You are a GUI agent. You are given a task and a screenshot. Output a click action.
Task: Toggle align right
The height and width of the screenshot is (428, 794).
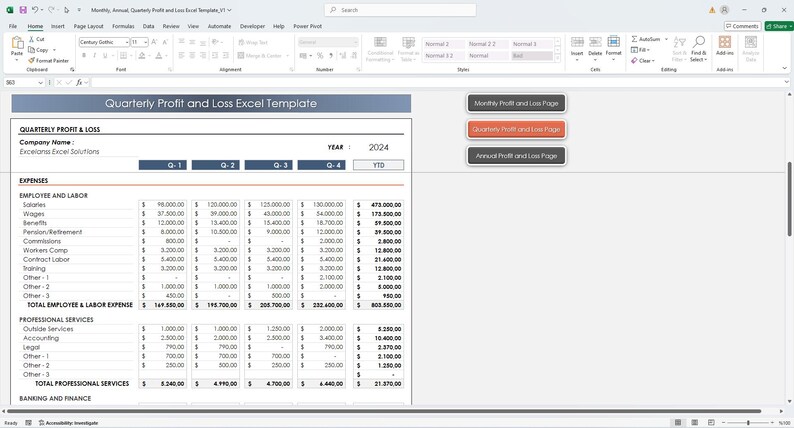click(203, 55)
